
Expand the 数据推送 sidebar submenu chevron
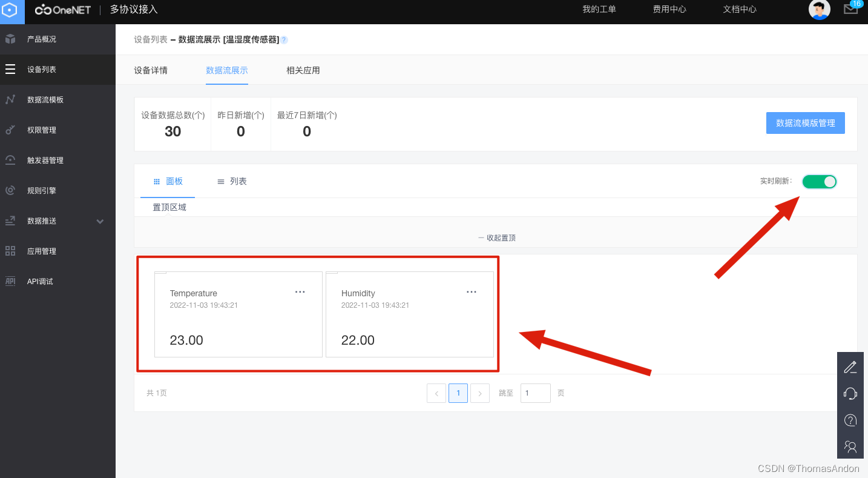click(x=100, y=221)
